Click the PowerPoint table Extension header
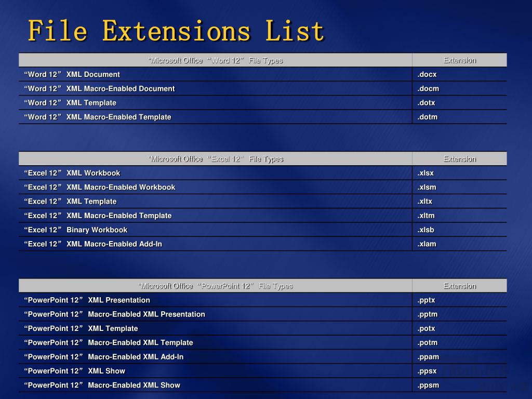 (460, 286)
